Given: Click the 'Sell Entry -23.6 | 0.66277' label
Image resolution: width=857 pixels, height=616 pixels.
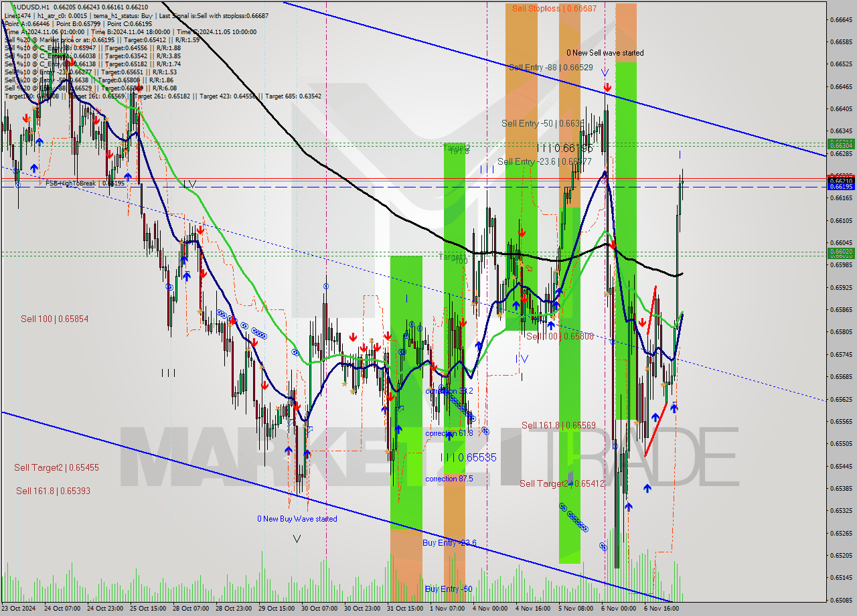Looking at the screenshot, I should click(544, 161).
